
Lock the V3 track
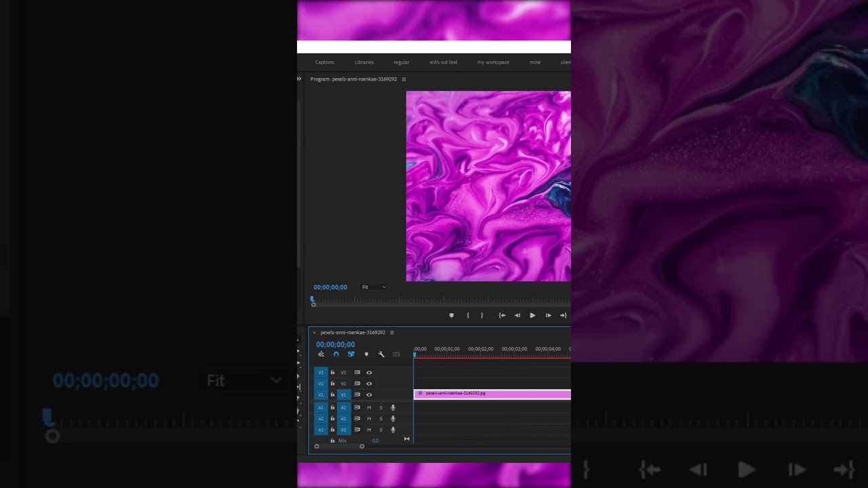click(332, 373)
